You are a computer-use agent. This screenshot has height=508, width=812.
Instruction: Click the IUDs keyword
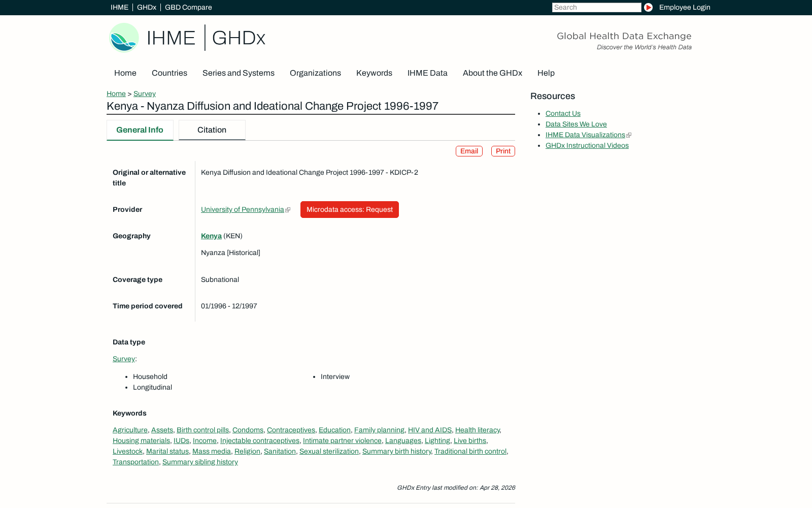coord(181,440)
